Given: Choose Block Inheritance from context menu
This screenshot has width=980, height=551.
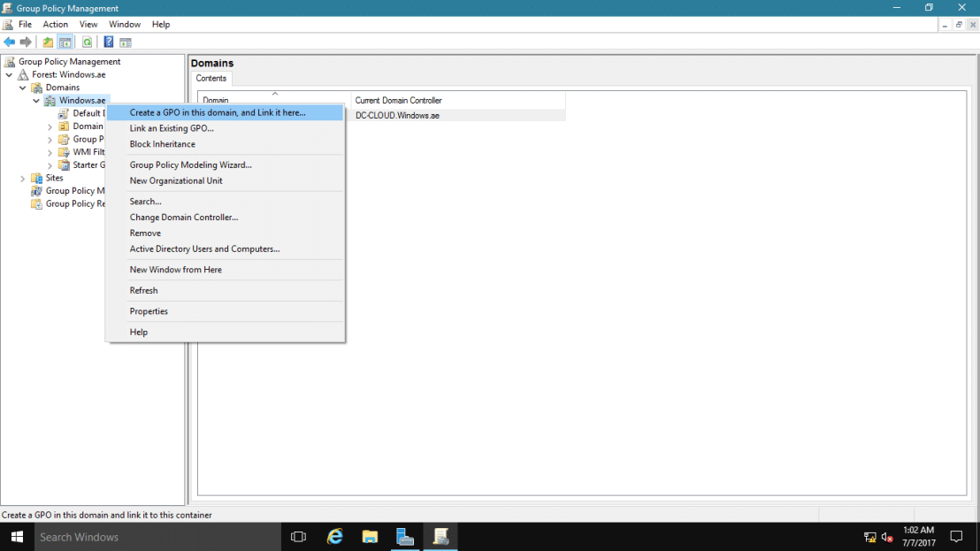Looking at the screenshot, I should [x=225, y=143].
